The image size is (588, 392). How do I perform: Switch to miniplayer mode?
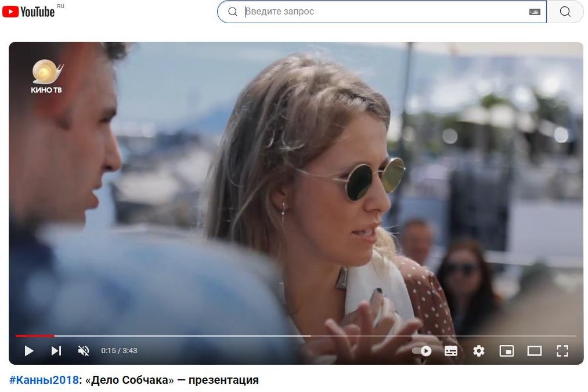507,351
